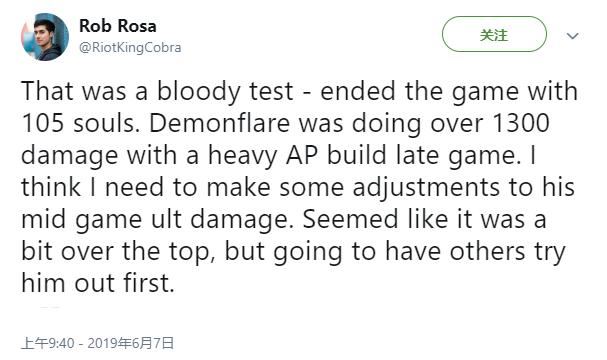Click the faint divider below the tweet
607x360 pixels.
pyautogui.click(x=50, y=307)
